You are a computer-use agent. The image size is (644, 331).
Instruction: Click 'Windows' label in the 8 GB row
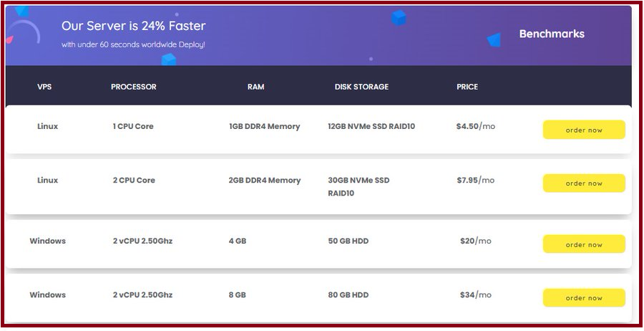tap(48, 294)
